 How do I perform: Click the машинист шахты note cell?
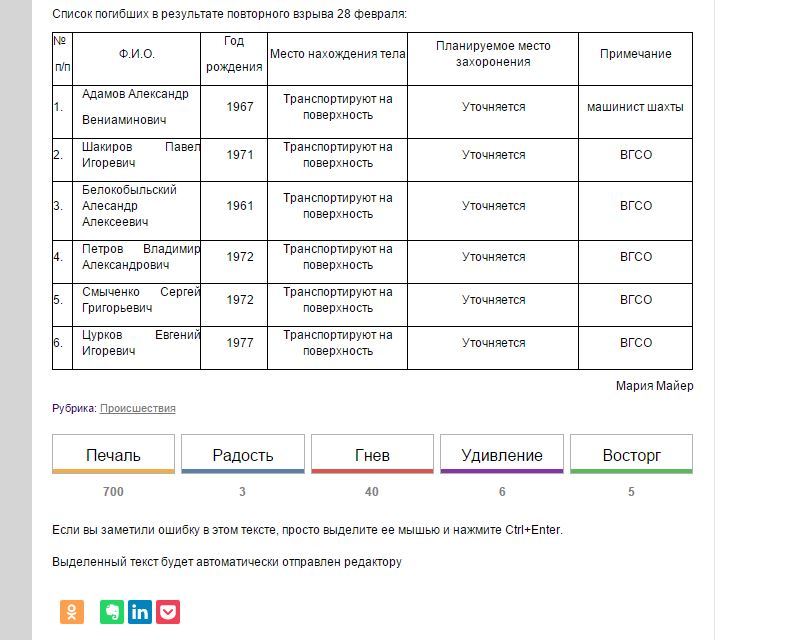point(635,107)
